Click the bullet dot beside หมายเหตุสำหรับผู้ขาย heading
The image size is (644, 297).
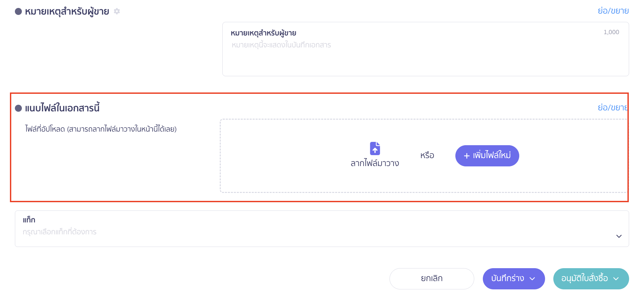click(19, 11)
